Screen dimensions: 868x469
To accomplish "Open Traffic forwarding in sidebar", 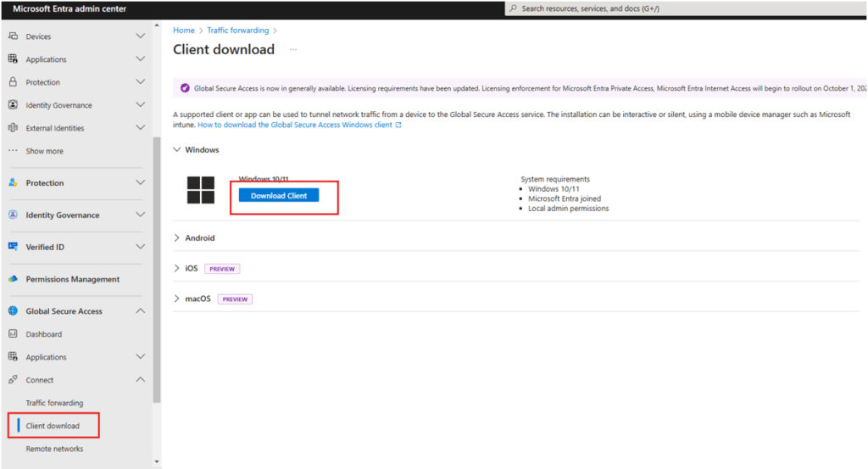I will (x=54, y=403).
